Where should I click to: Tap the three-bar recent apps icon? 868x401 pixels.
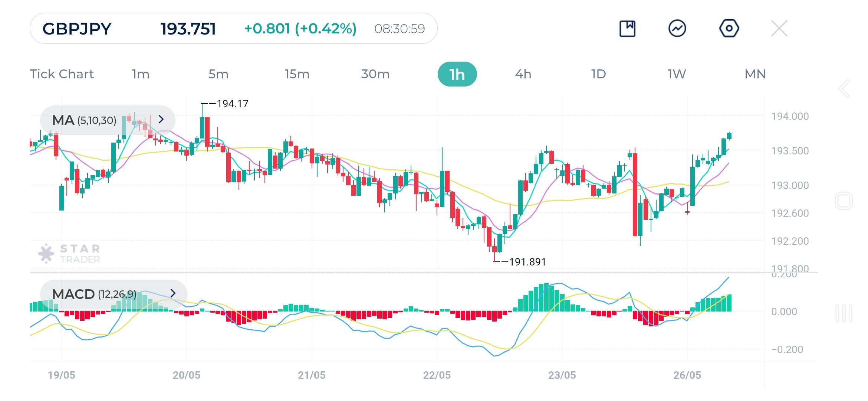coord(844,313)
